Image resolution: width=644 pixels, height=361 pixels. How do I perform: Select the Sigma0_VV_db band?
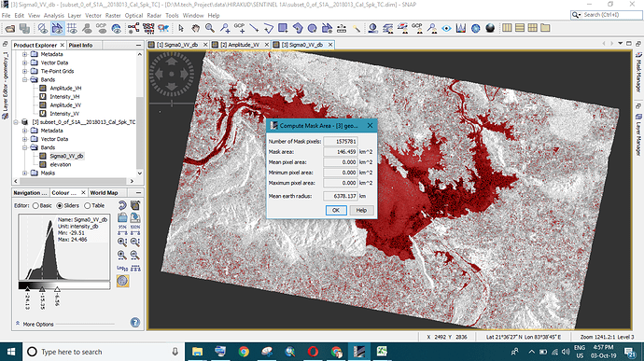66,156
